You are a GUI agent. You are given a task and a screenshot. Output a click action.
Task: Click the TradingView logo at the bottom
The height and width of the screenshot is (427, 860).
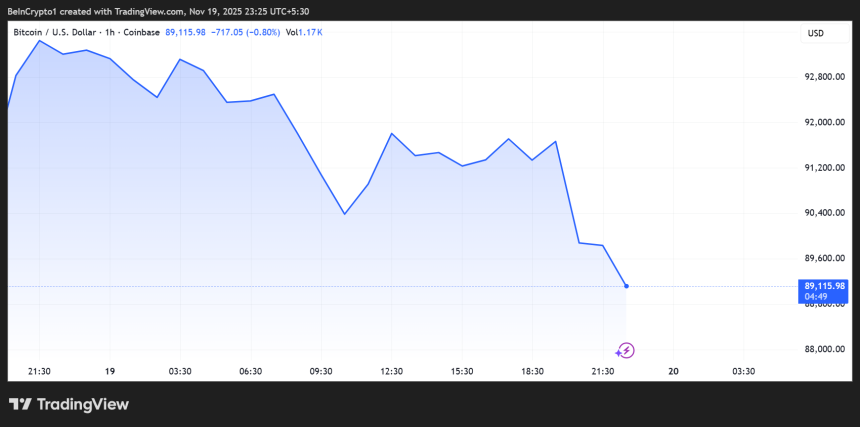[69, 404]
